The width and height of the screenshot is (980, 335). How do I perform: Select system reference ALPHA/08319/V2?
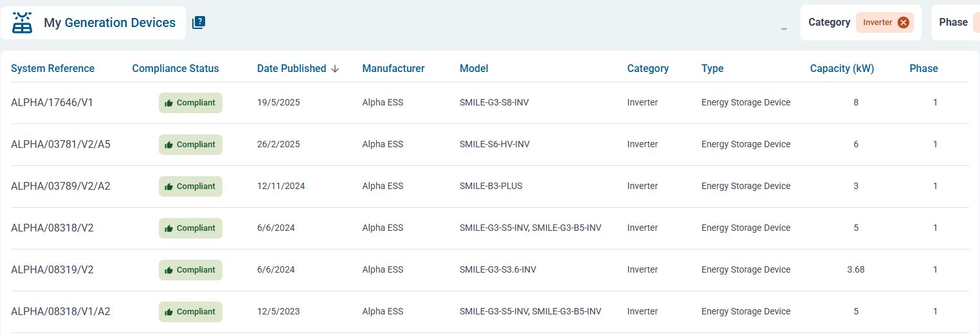(52, 269)
